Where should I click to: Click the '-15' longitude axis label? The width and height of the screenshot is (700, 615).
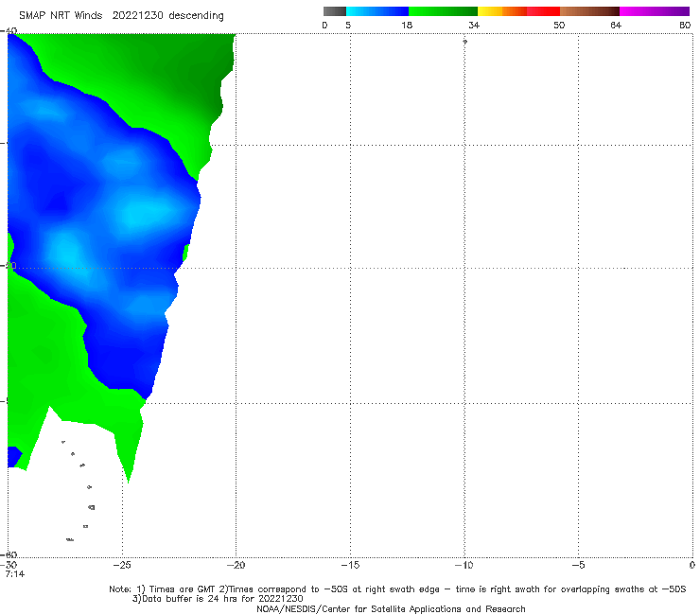350,565
